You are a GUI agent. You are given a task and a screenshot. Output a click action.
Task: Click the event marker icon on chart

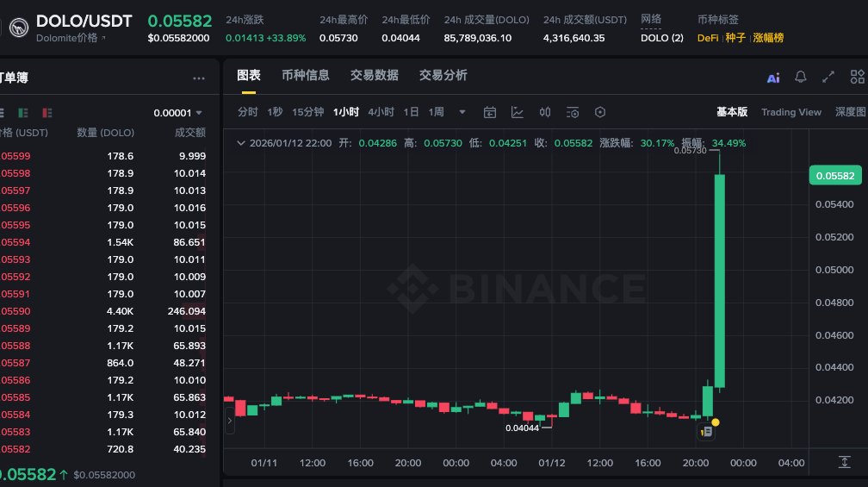[x=706, y=431]
